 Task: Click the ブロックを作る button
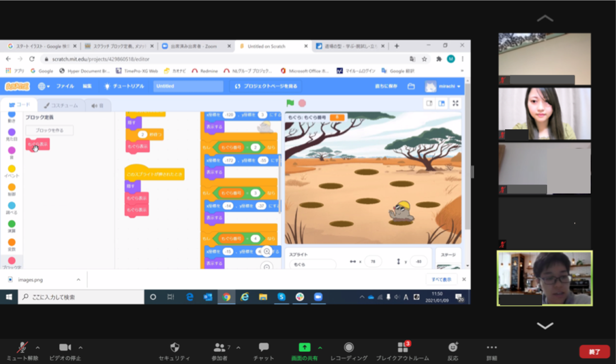49,130
